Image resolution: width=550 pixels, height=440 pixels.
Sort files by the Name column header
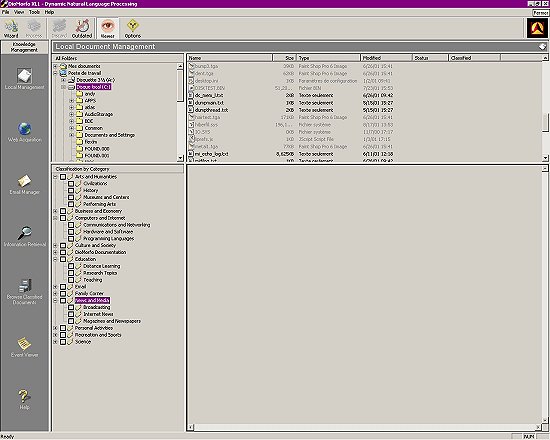[230, 58]
